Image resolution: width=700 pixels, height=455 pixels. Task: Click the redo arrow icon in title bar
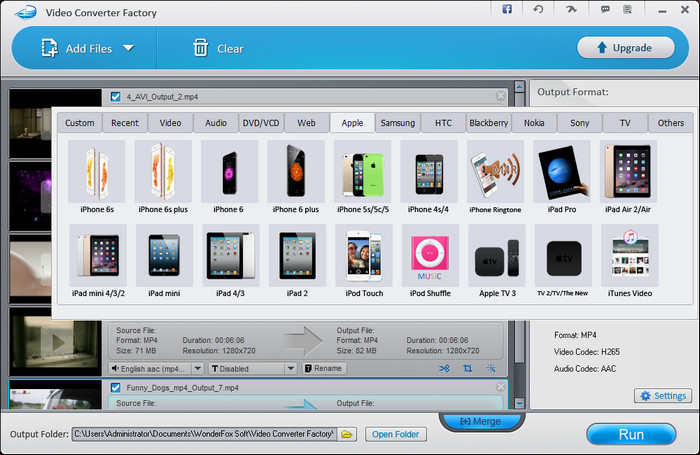[571, 9]
